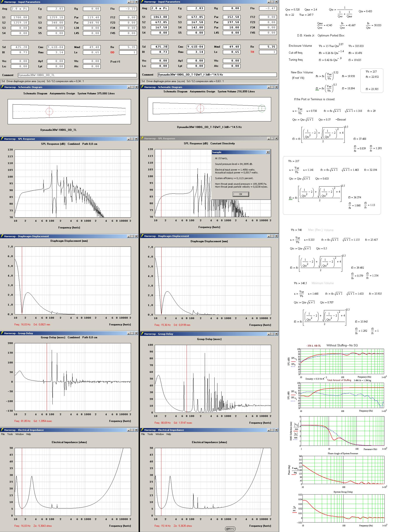The image size is (401, 532).
Task: Click the TH value field showing 1
Action: click(268, 52)
